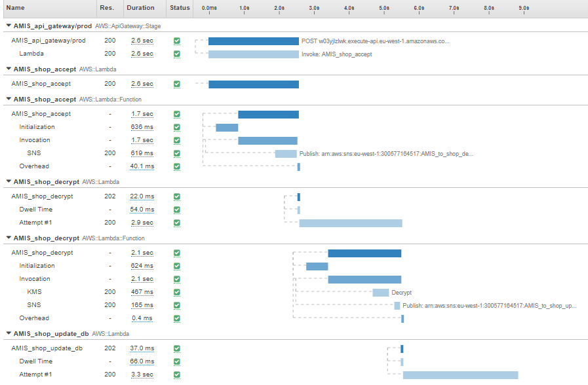This screenshot has height=385, width=588.
Task: Click status check on 165 ms SNS row
Action: [176, 305]
